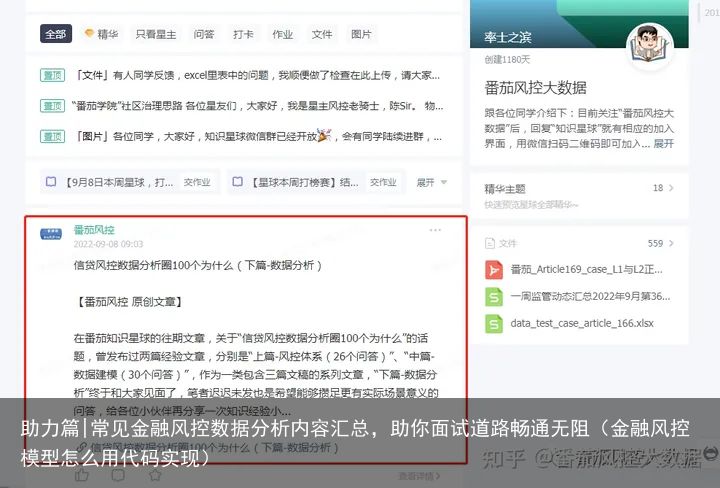Switch to the 只看星主 tab
This screenshot has height=488, width=720.
pyautogui.click(x=156, y=34)
